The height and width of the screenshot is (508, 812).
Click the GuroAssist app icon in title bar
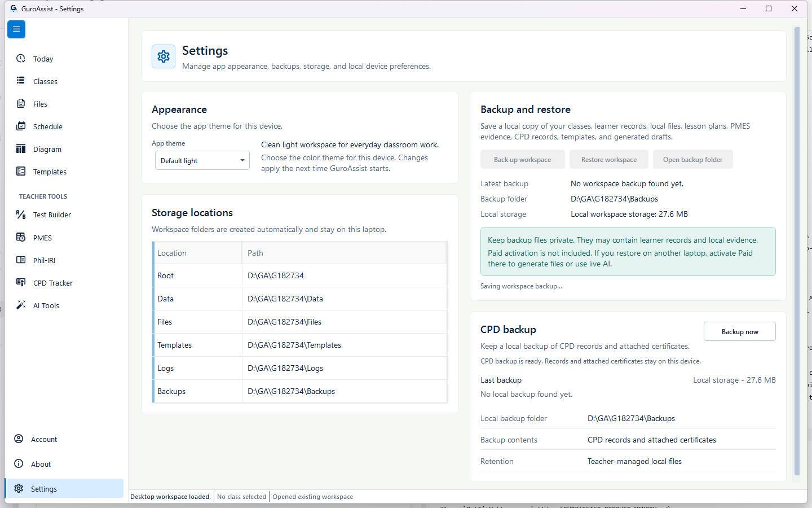coord(14,8)
